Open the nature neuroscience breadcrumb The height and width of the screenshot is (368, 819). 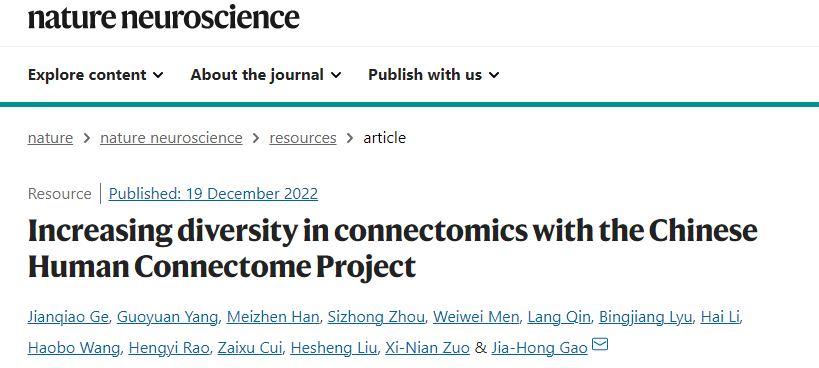[171, 138]
